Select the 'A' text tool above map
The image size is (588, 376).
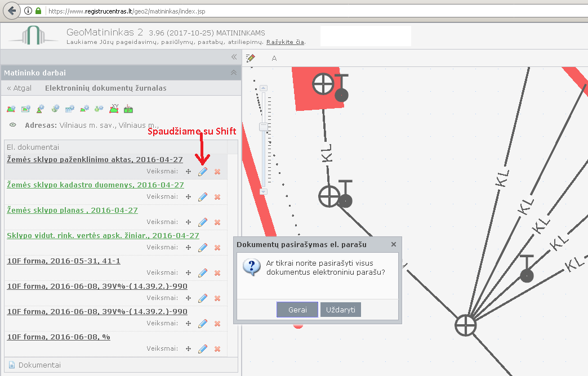coord(274,59)
